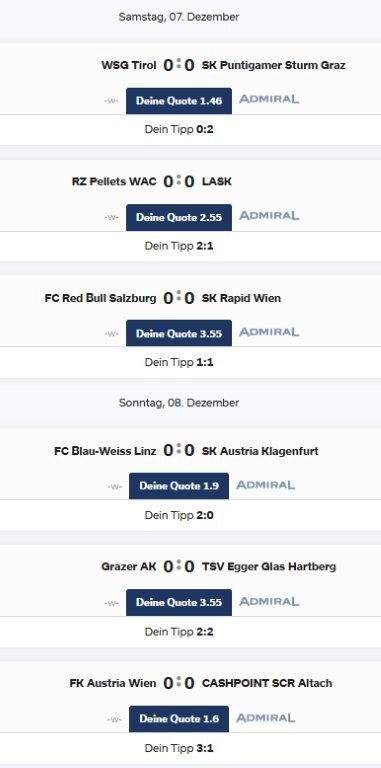The height and width of the screenshot is (768, 381).
Task: Click the Admiral logo under Salzburg vs Rapid match
Action: click(x=269, y=333)
